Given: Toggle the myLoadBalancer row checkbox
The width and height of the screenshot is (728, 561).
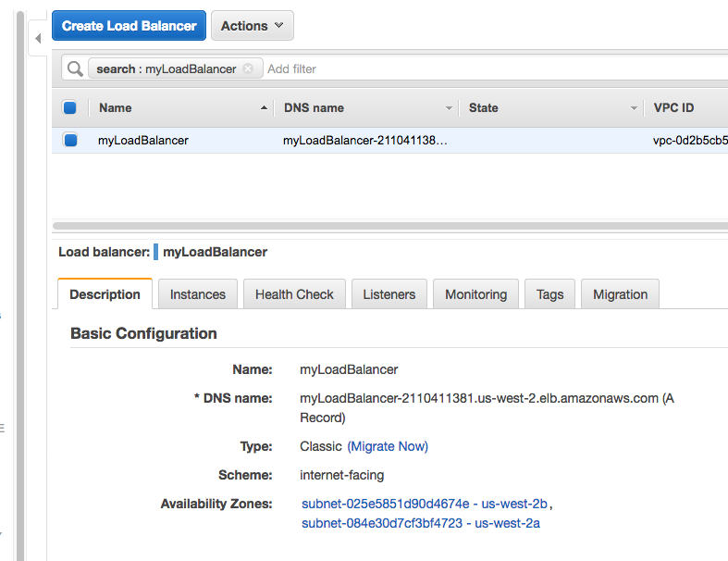Looking at the screenshot, I should coord(70,140).
